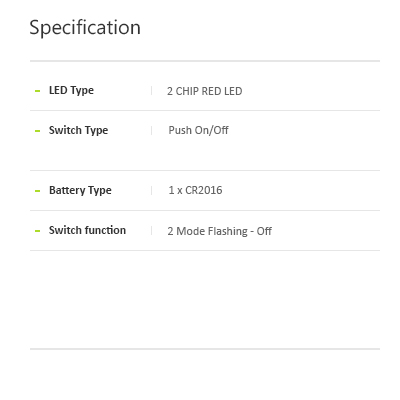This screenshot has width=400, height=400.
Task: Click the green dash beside LED Type
Action: coord(38,91)
